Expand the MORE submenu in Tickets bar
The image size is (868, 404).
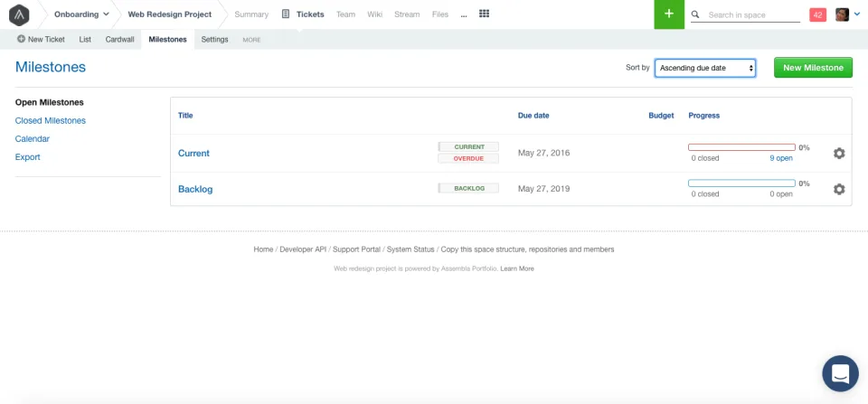[251, 40]
